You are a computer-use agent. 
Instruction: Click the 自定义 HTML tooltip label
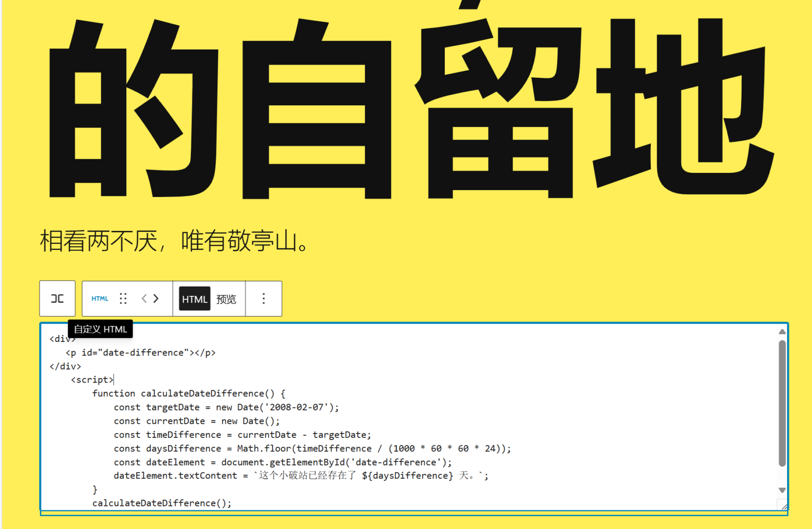pos(100,329)
